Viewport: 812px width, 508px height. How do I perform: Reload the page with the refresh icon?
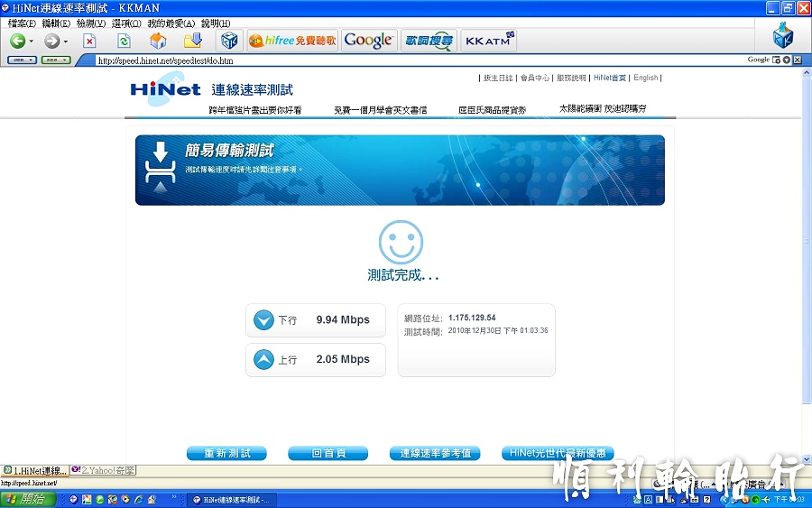click(124, 41)
